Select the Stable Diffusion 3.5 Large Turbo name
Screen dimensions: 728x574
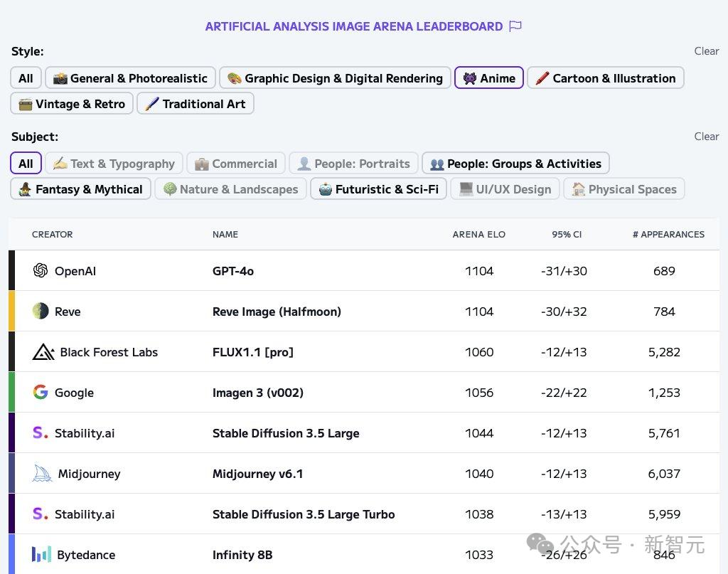coord(304,514)
